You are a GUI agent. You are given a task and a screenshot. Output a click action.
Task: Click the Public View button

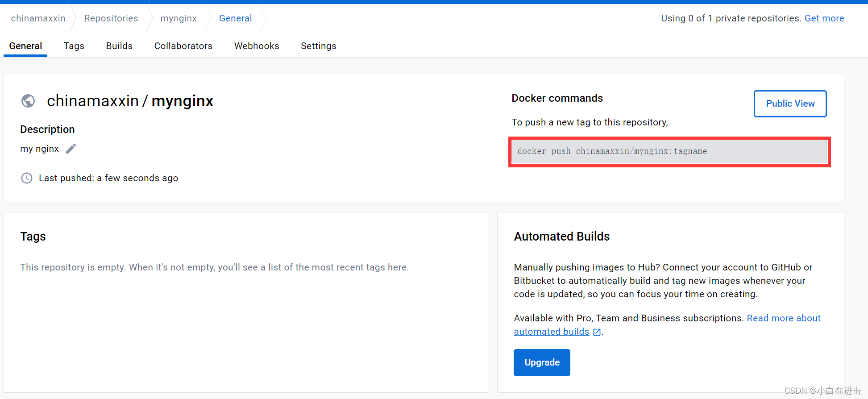tap(790, 104)
